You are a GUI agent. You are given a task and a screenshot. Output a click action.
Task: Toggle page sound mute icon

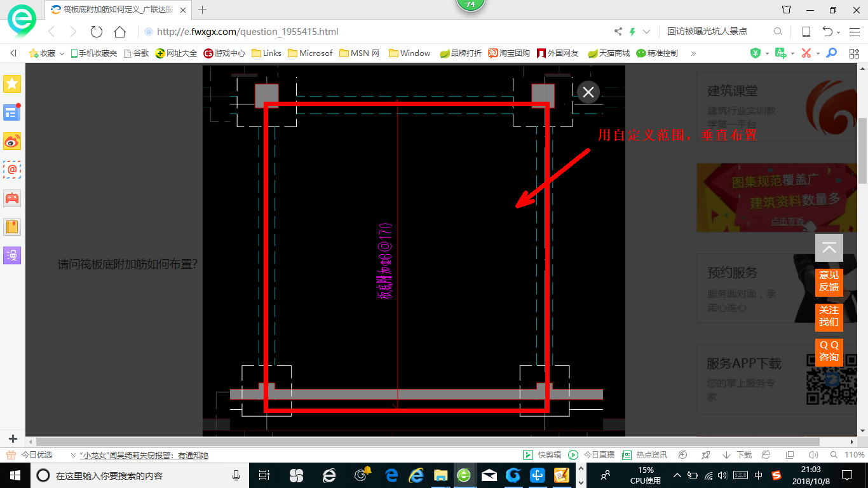coord(813,455)
